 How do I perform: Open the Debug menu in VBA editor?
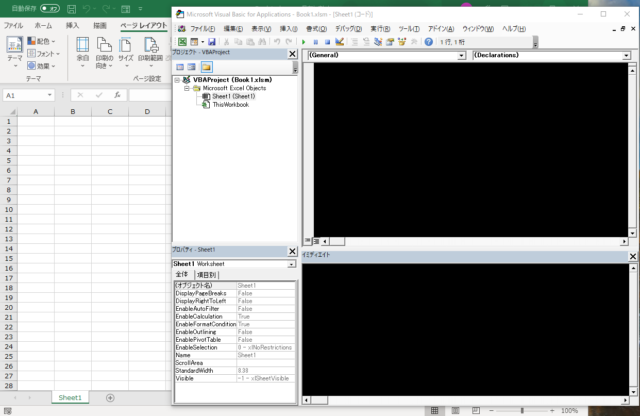tap(348, 28)
